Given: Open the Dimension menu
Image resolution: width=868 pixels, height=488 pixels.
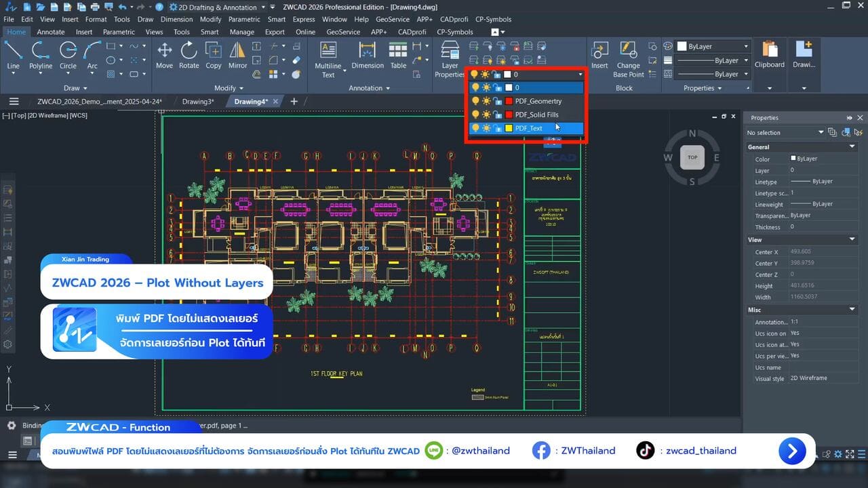Looking at the screenshot, I should 176,20.
